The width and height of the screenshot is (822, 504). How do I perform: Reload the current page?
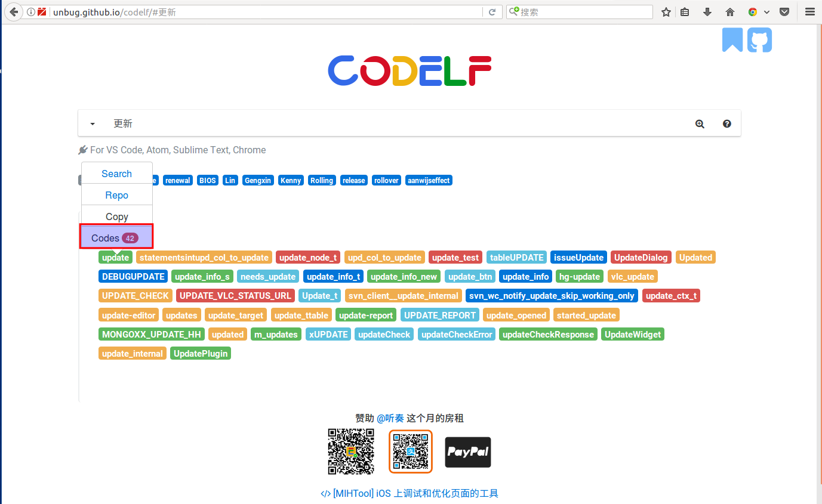(492, 12)
